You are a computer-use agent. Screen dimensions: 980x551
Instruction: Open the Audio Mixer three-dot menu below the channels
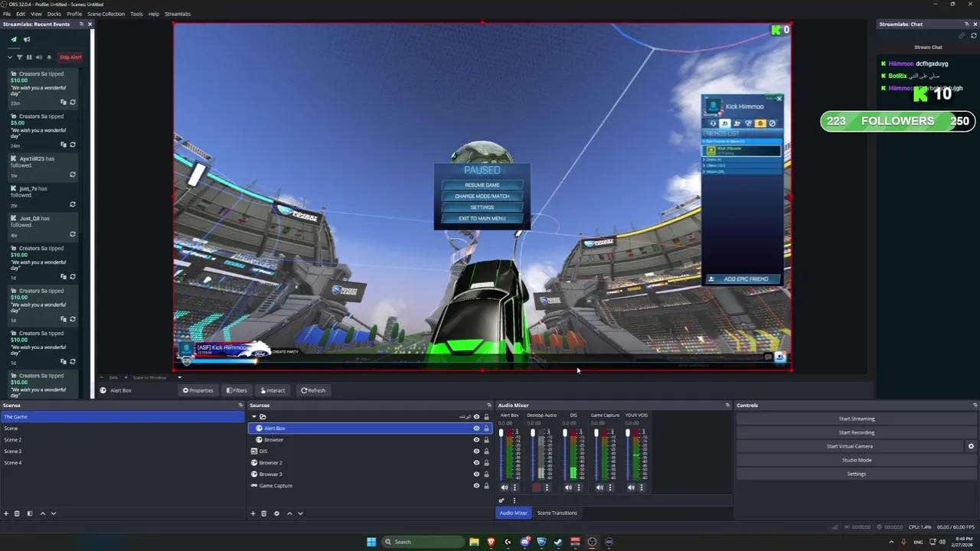(x=514, y=500)
